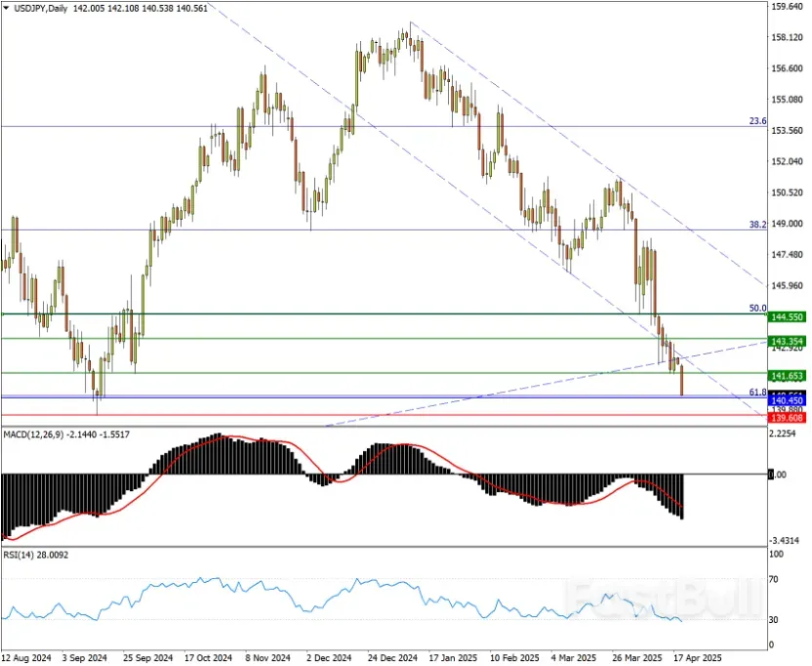Select the 23.6 Fibonacci level label
Viewport: 812px width, 666px height.
pos(756,121)
